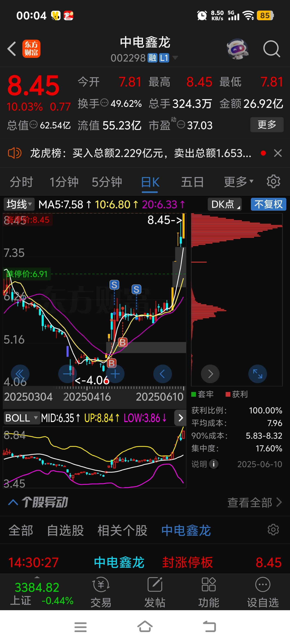Image resolution: width=290 pixels, height=644 pixels.
Task: Dismiss the 龙虎榜 notice with X
Action: point(278,153)
